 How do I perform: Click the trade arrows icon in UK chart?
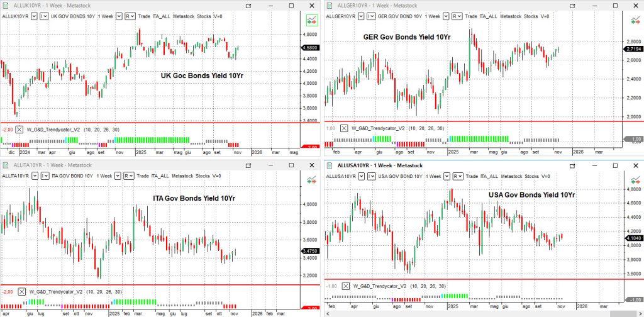tap(311, 20)
